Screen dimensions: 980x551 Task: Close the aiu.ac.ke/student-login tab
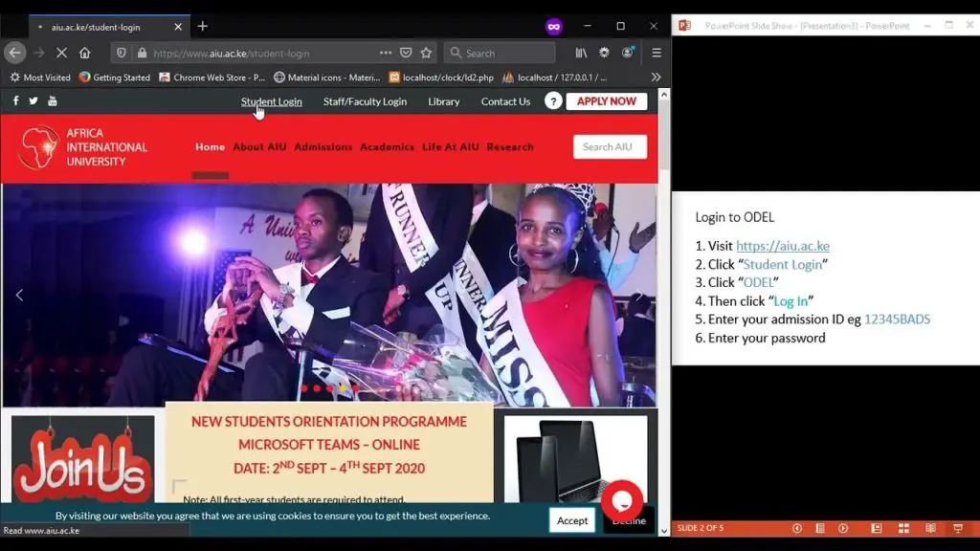pyautogui.click(x=178, y=27)
